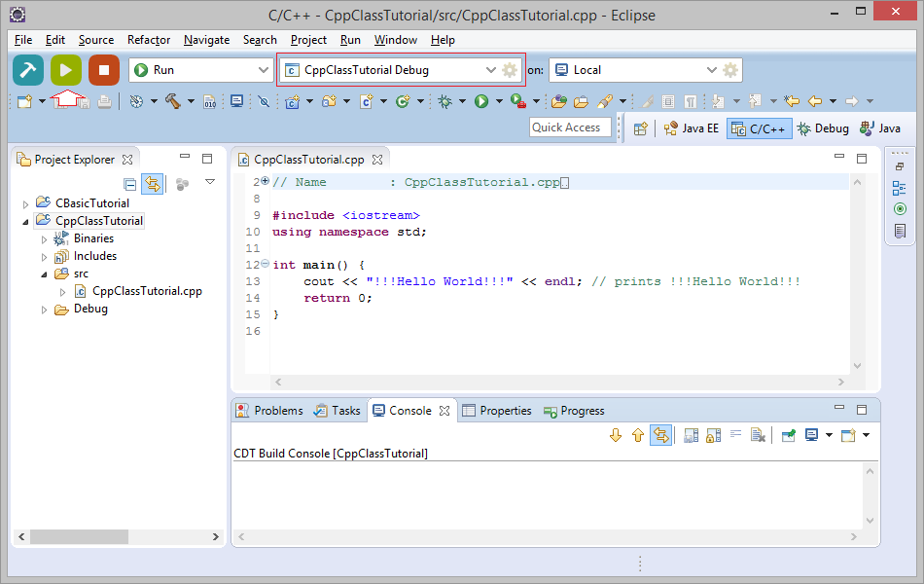Collapse all in Project Explorer
The width and height of the screenshot is (924, 584).
(x=130, y=184)
